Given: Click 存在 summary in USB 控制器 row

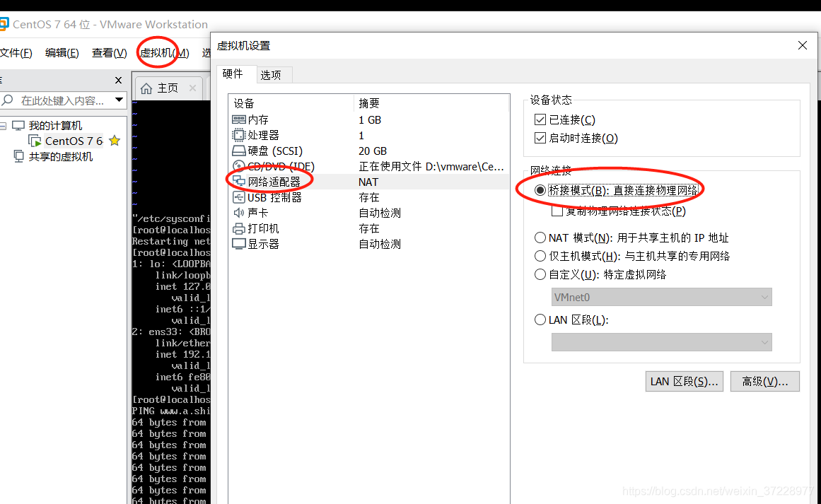Looking at the screenshot, I should (x=369, y=197).
